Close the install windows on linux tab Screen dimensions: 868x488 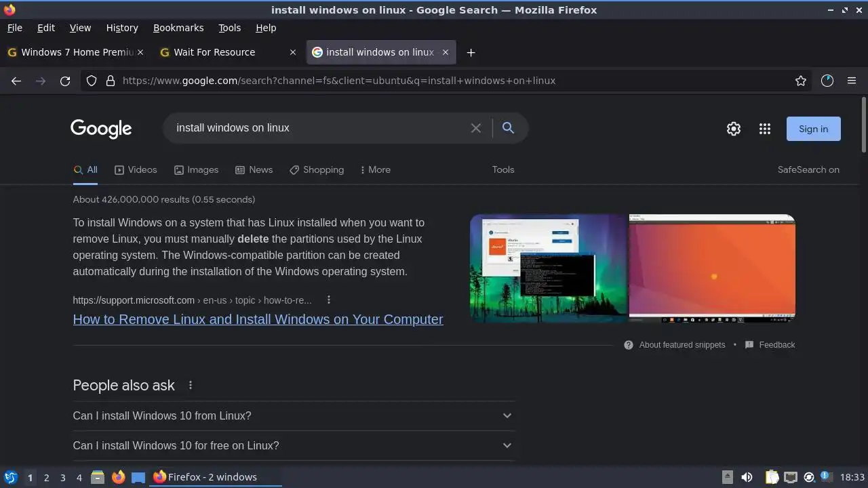(446, 52)
